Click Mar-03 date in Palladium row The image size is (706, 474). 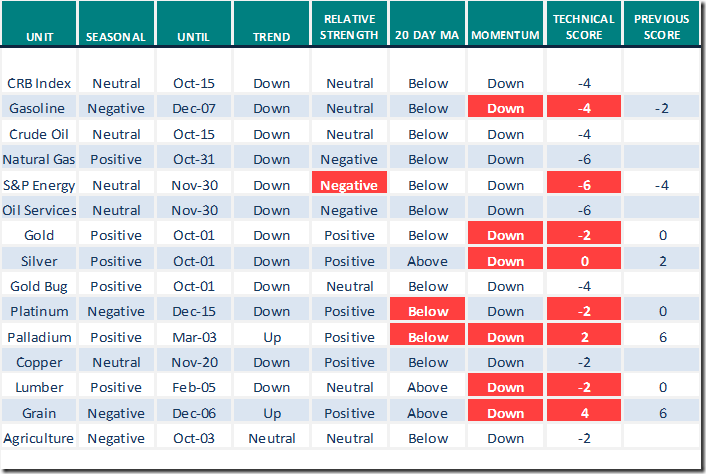pyautogui.click(x=193, y=337)
